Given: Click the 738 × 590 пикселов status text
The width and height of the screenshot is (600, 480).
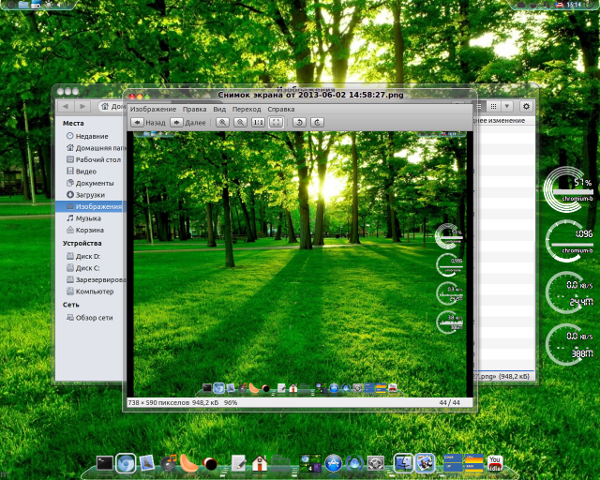Looking at the screenshot, I should click(x=159, y=403).
